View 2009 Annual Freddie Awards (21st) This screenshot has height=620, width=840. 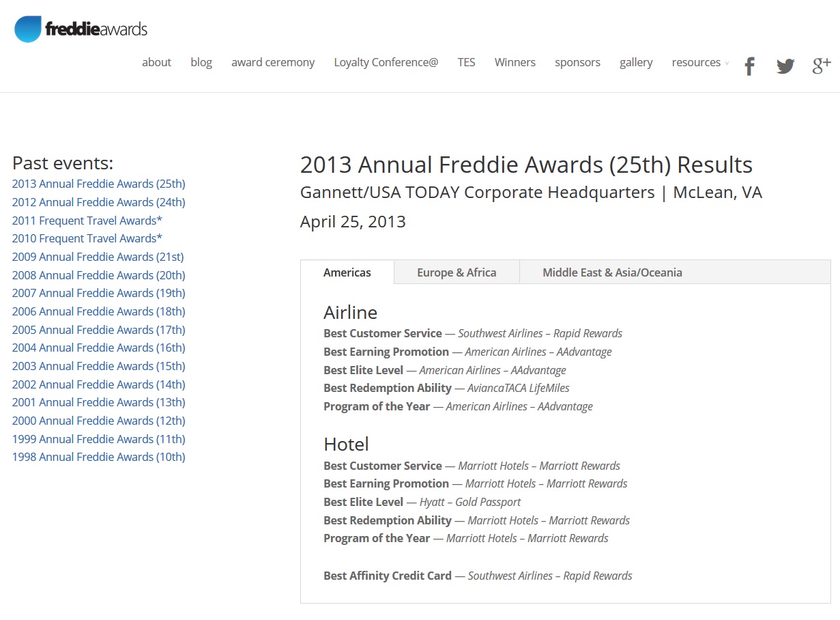(98, 257)
